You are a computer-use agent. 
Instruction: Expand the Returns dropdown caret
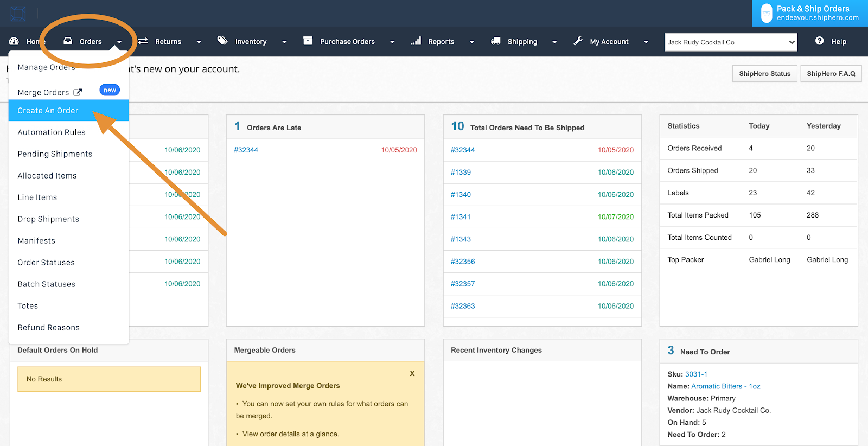[199, 42]
